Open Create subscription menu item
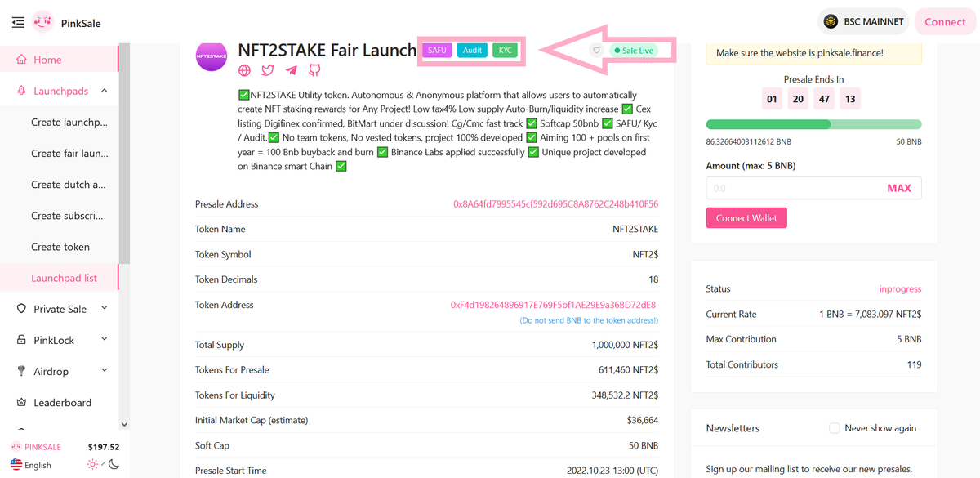 [69, 216]
